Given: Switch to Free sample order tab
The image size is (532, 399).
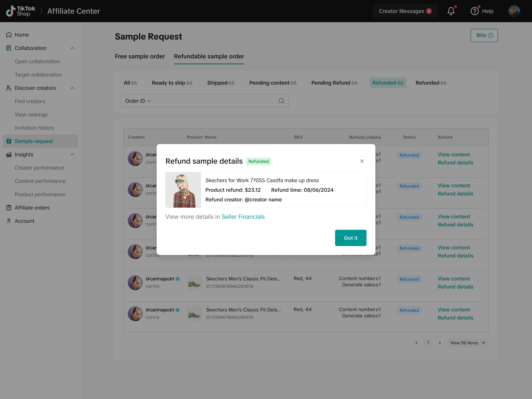Looking at the screenshot, I should tap(140, 56).
